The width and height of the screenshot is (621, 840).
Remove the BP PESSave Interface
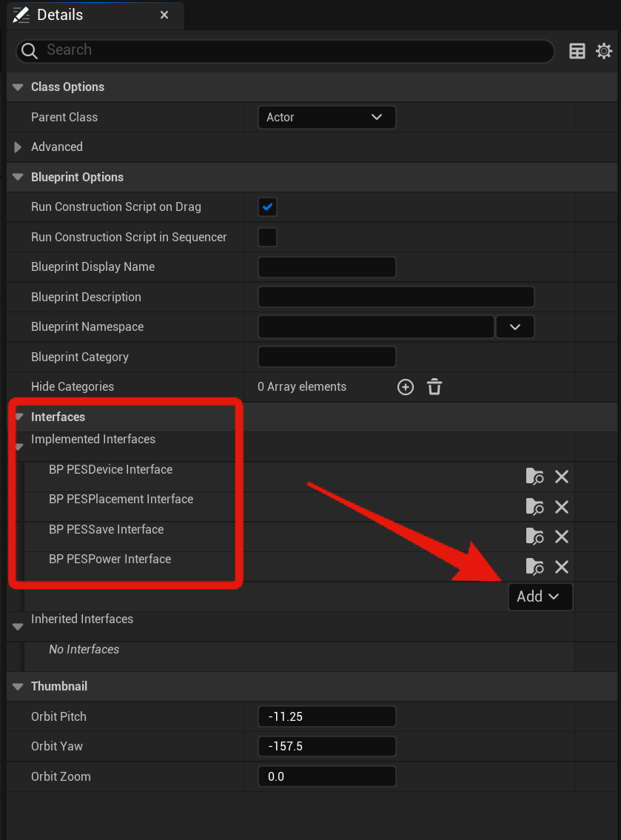[562, 537]
